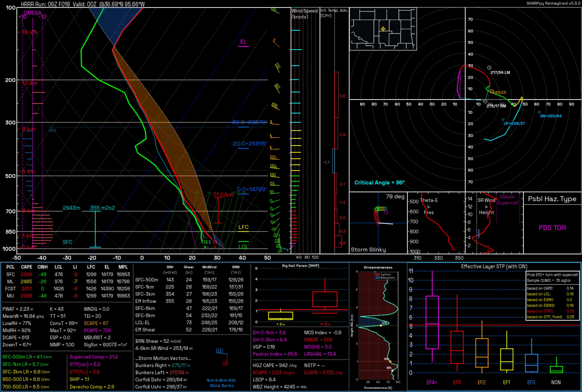Image resolution: width=582 pixels, height=392 pixels.
Task: Click the FCST parcel CAPE value 3451
Action: point(27,289)
